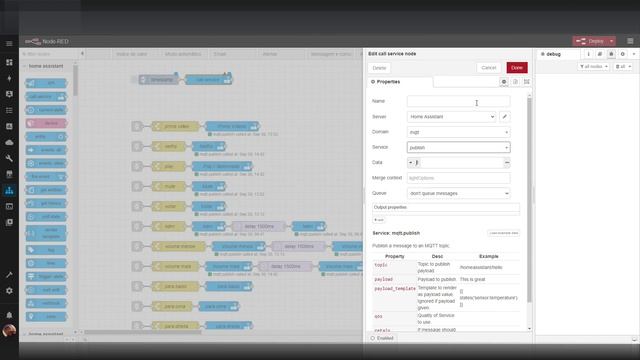This screenshot has height=360, width=640.
Task: Click the Cancel button
Action: pyautogui.click(x=489, y=68)
